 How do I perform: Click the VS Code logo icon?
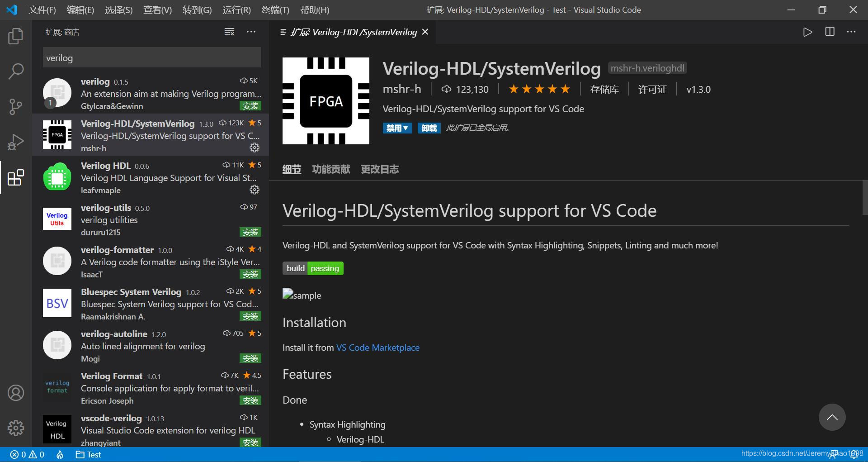pos(12,10)
